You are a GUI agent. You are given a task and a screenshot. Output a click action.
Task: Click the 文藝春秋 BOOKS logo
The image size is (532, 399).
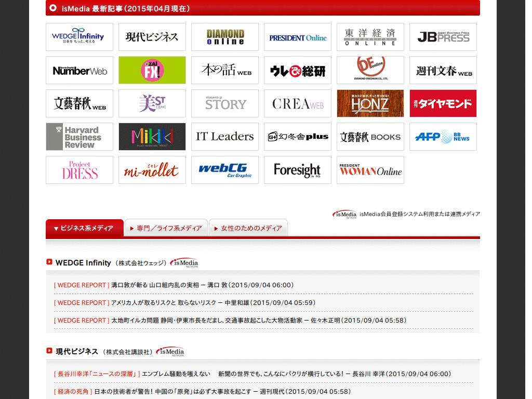370,137
